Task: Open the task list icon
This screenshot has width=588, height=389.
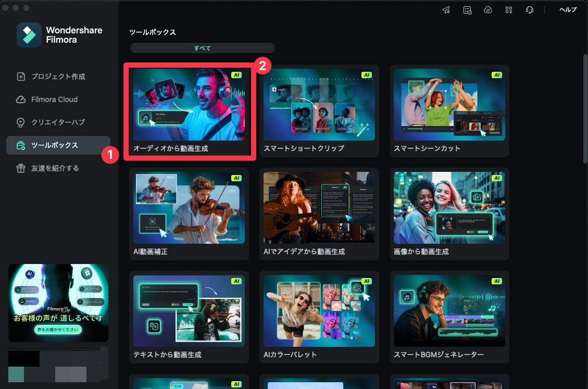Action: point(467,9)
